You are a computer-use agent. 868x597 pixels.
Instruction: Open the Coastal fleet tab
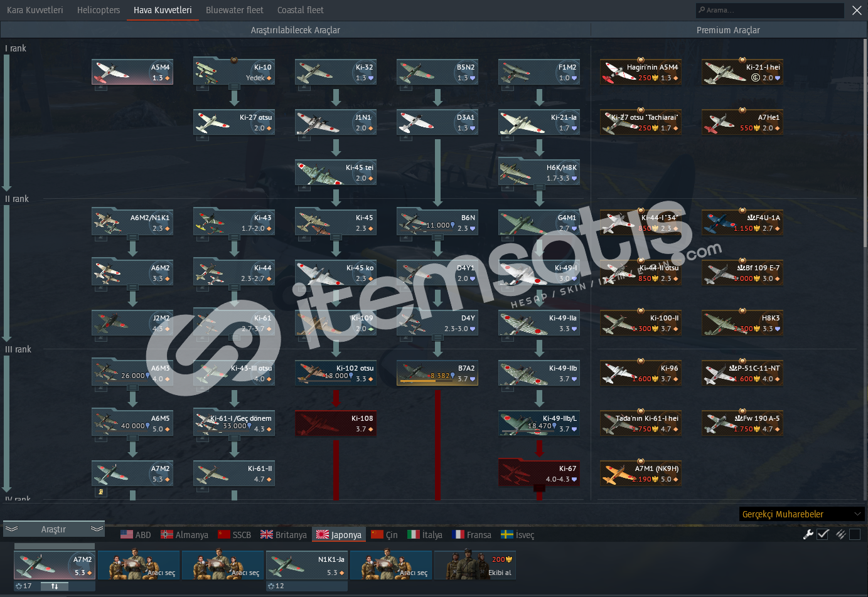point(301,10)
